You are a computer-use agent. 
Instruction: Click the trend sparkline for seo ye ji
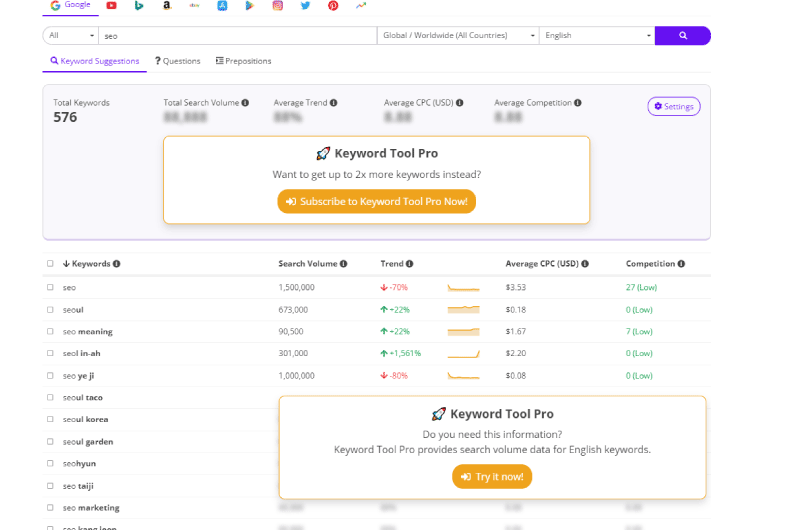click(x=463, y=376)
